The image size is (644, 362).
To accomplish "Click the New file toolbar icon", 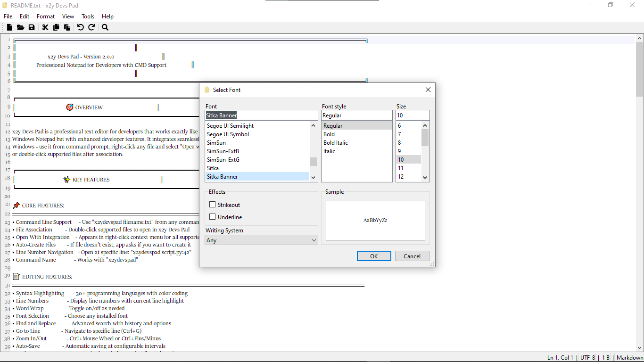I will 9,27.
